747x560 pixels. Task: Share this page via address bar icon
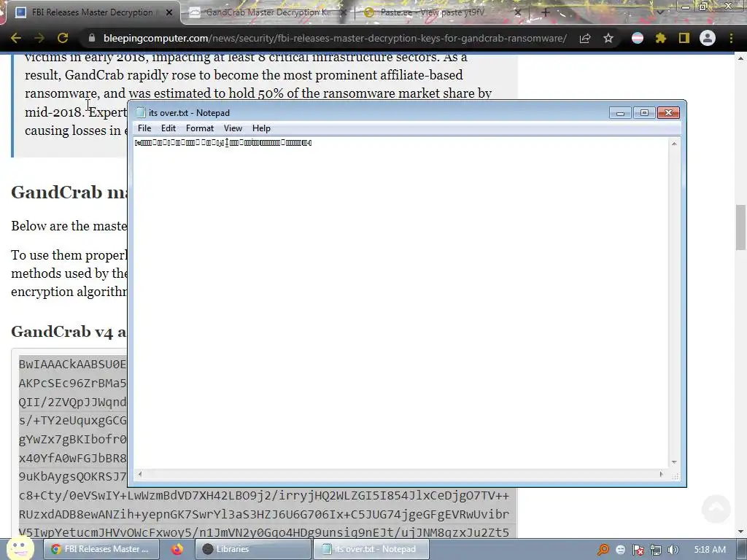click(585, 38)
